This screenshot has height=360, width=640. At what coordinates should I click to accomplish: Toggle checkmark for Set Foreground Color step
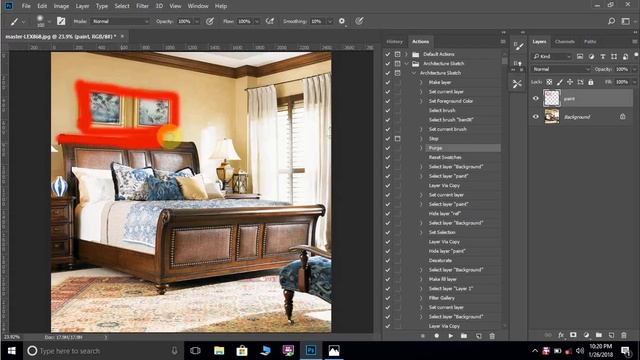pos(387,101)
